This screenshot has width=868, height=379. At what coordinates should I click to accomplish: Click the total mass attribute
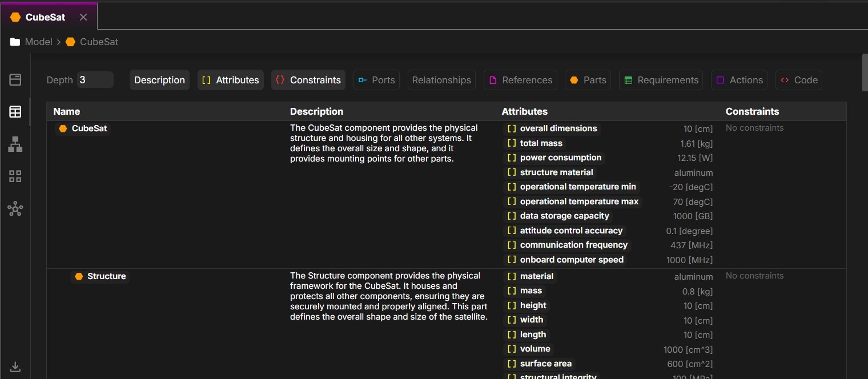(x=535, y=143)
